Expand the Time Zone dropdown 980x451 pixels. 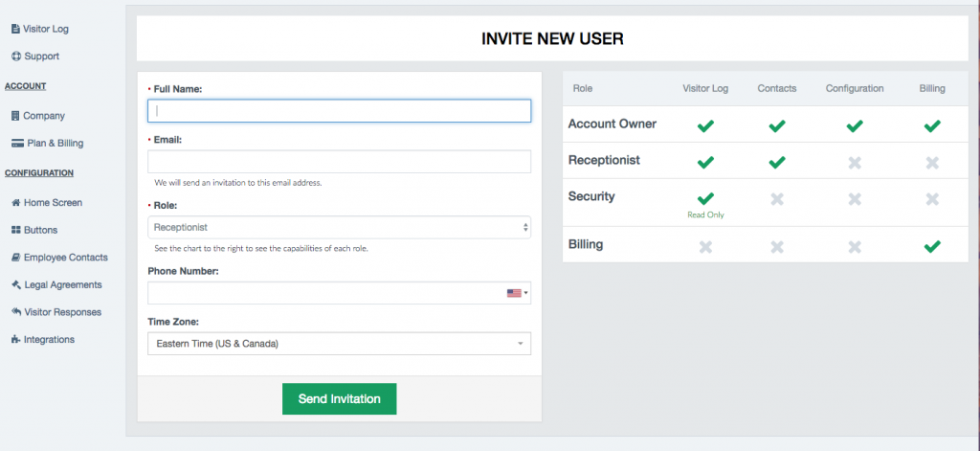[340, 344]
